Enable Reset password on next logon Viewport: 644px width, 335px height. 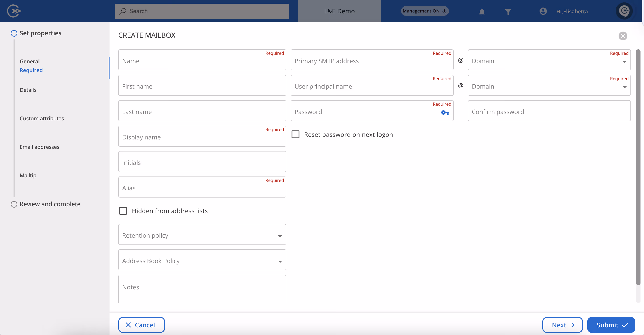[x=295, y=134]
